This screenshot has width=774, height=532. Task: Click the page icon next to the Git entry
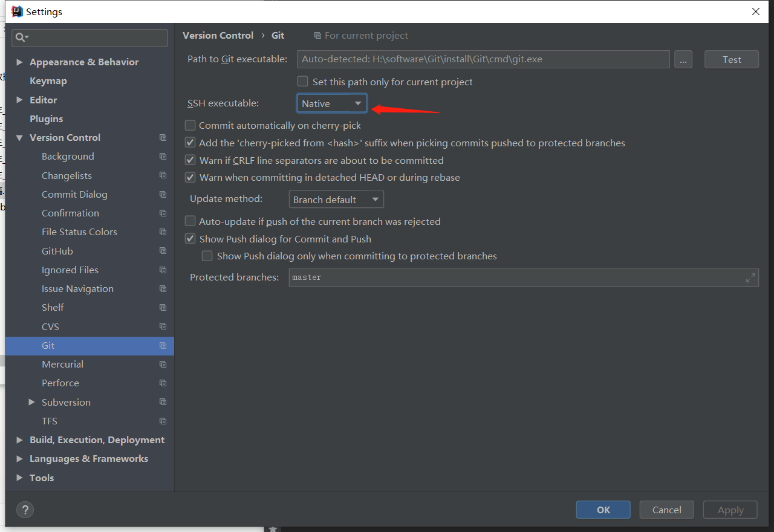[x=163, y=345]
